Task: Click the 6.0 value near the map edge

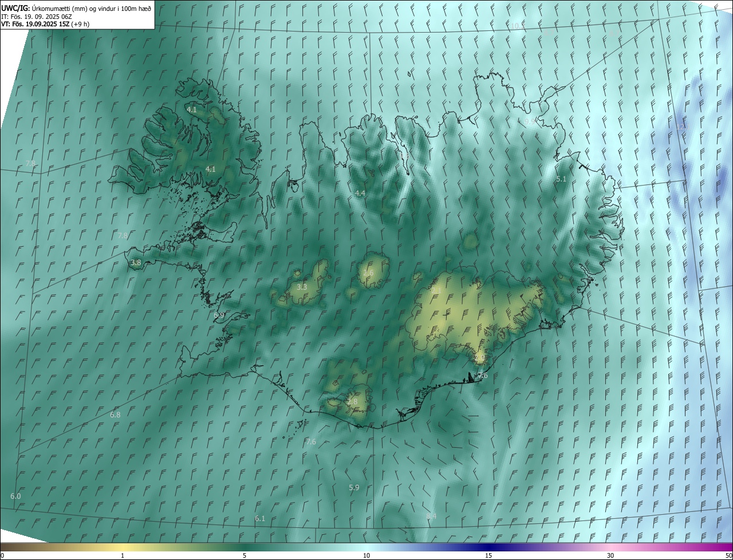Action: click(15, 496)
